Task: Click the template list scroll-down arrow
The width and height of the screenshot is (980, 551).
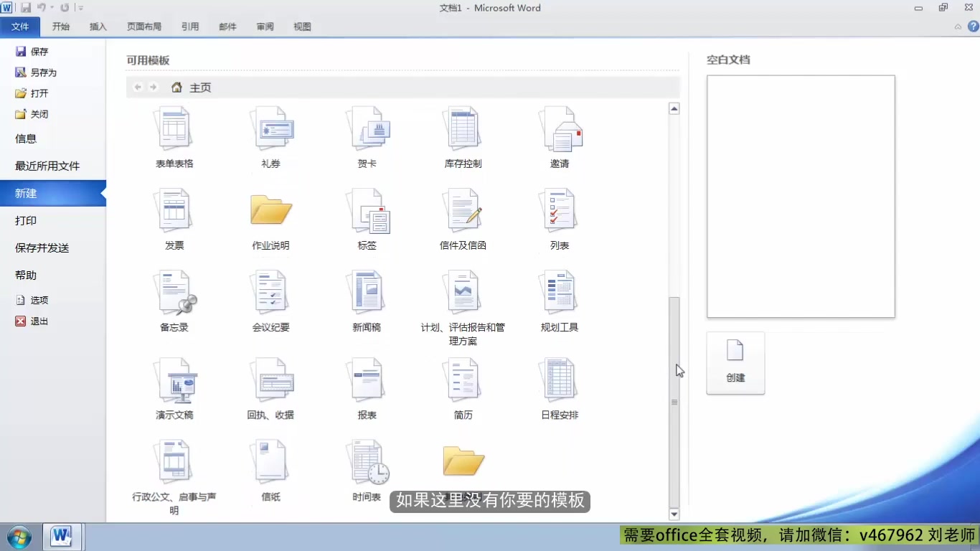Action: point(674,514)
